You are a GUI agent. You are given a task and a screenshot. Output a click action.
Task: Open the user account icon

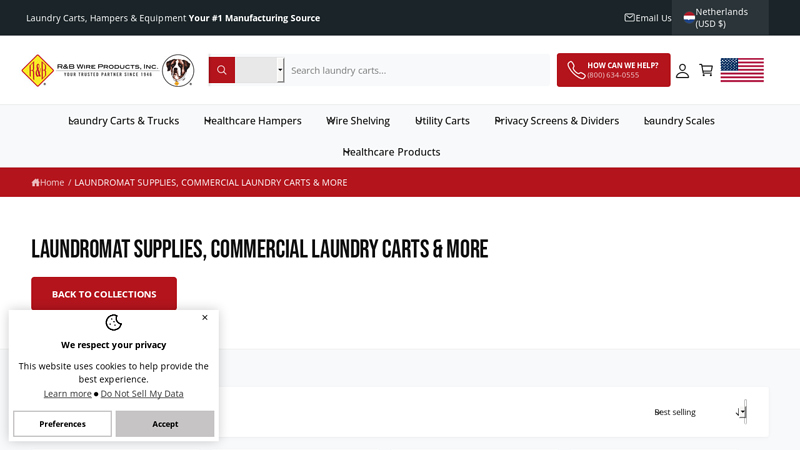pyautogui.click(x=682, y=70)
